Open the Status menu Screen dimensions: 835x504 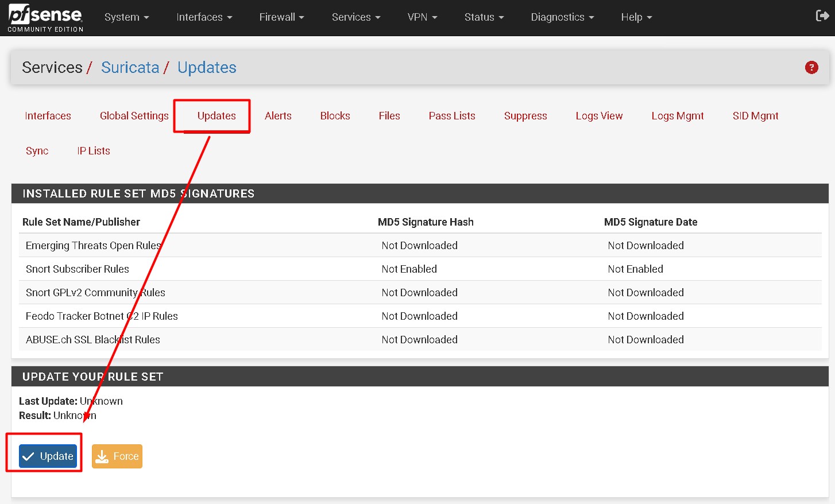[483, 17]
